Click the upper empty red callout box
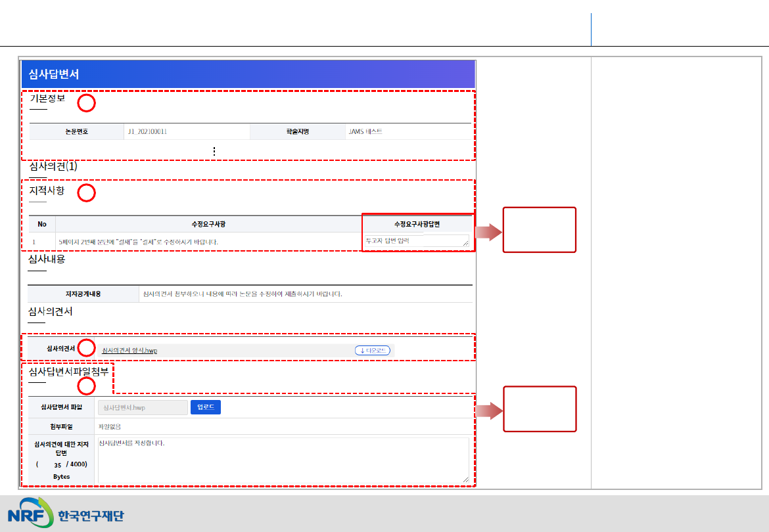Screen dimensions: 769x532 coord(539,230)
